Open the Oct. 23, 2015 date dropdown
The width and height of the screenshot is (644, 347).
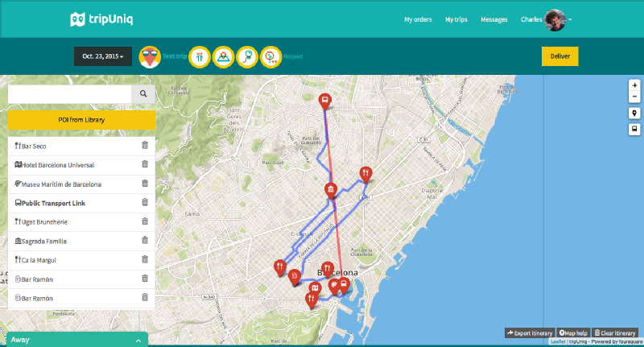[x=103, y=56]
